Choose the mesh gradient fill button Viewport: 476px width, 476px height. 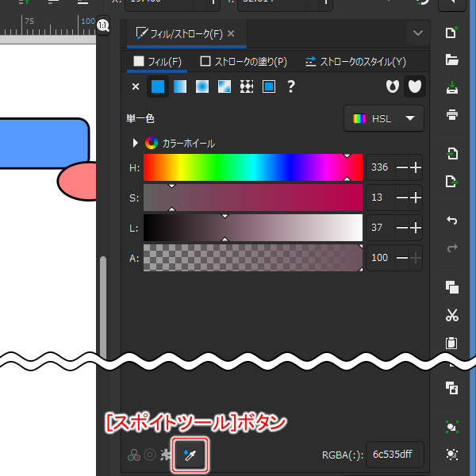coord(225,86)
